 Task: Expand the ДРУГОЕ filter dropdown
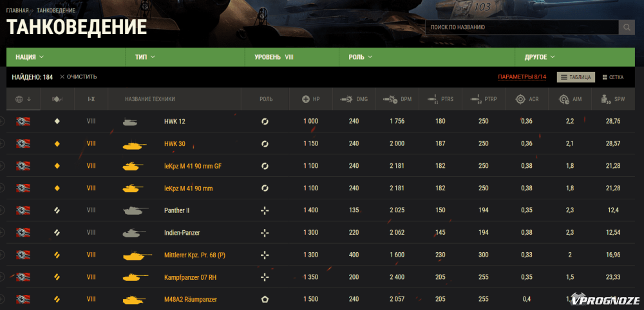[x=540, y=57]
